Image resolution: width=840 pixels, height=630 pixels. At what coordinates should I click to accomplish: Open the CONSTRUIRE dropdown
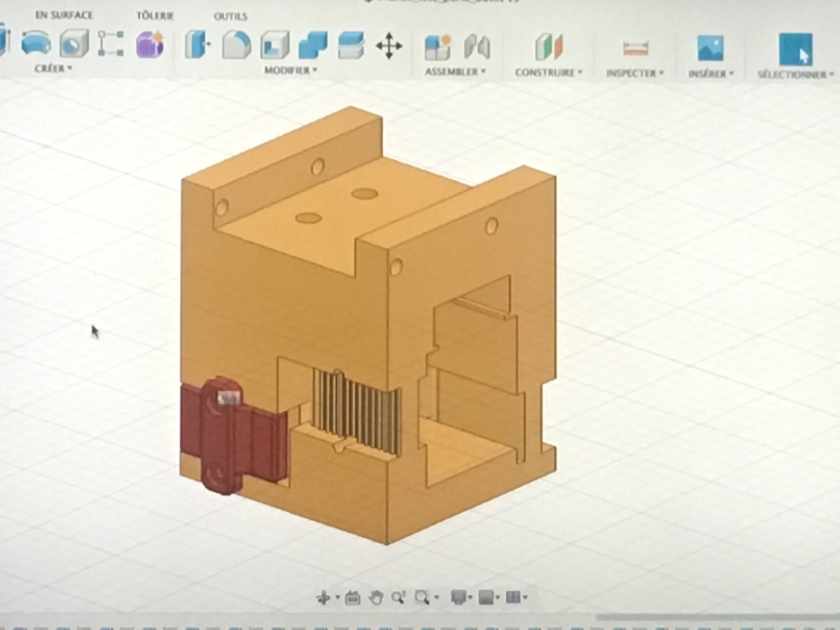click(548, 73)
